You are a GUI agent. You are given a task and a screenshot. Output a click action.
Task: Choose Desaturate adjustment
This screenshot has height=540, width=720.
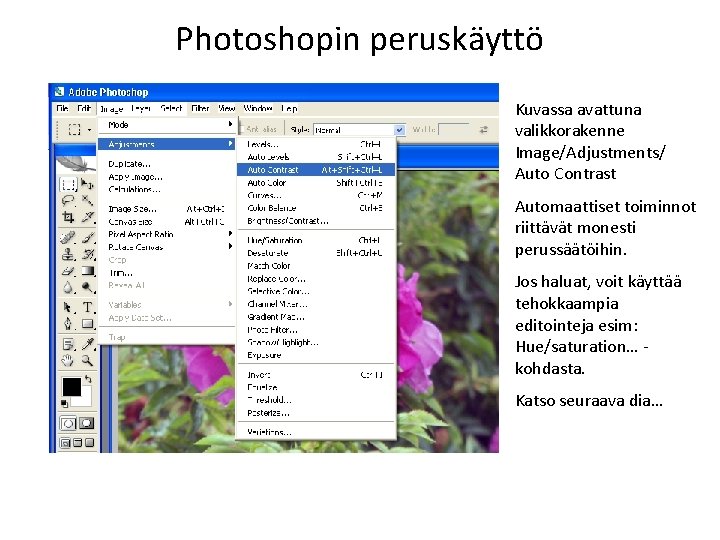(x=316, y=253)
